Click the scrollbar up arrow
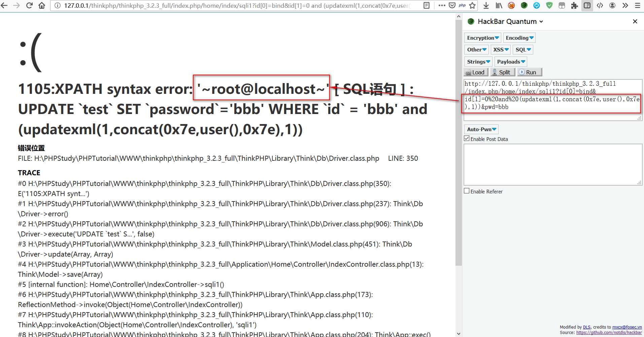The width and height of the screenshot is (644, 337). tap(459, 16)
